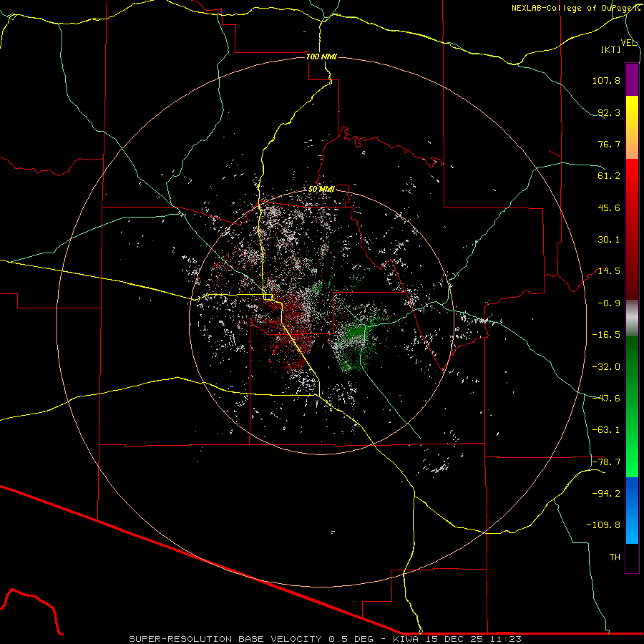644x644 pixels.
Task: Click the Super-Resolution Base Velocity caption
Action: tap(326, 639)
